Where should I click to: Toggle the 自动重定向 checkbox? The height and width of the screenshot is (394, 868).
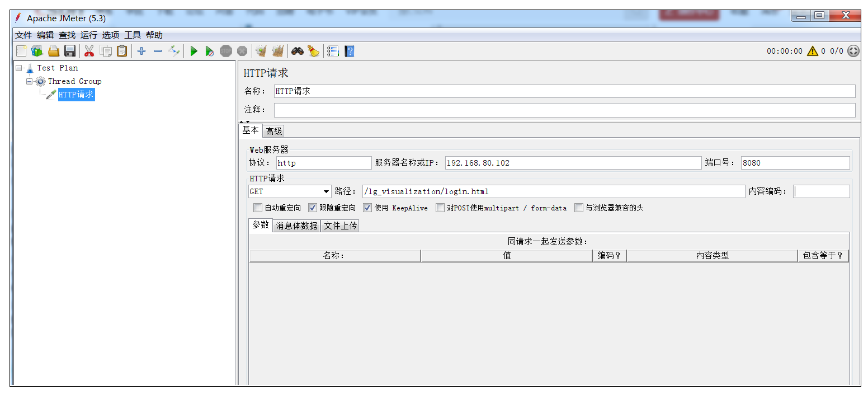[258, 208]
